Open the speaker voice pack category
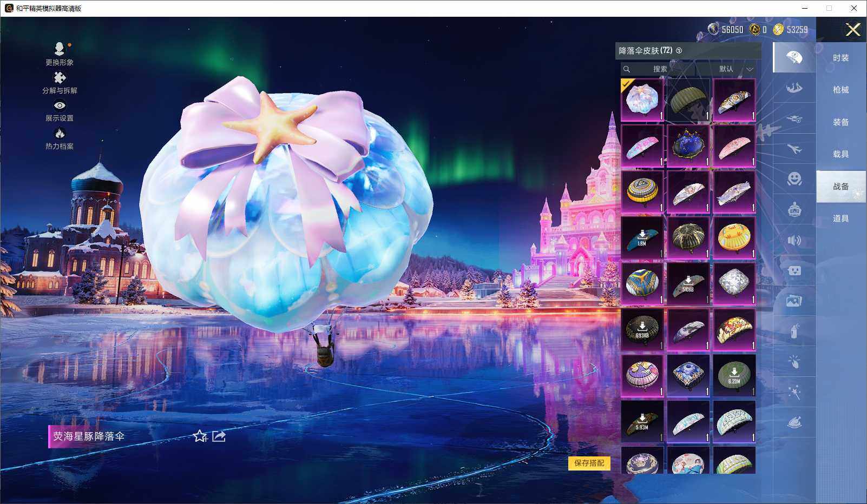Screen dimensions: 867x504 pyautogui.click(x=794, y=240)
